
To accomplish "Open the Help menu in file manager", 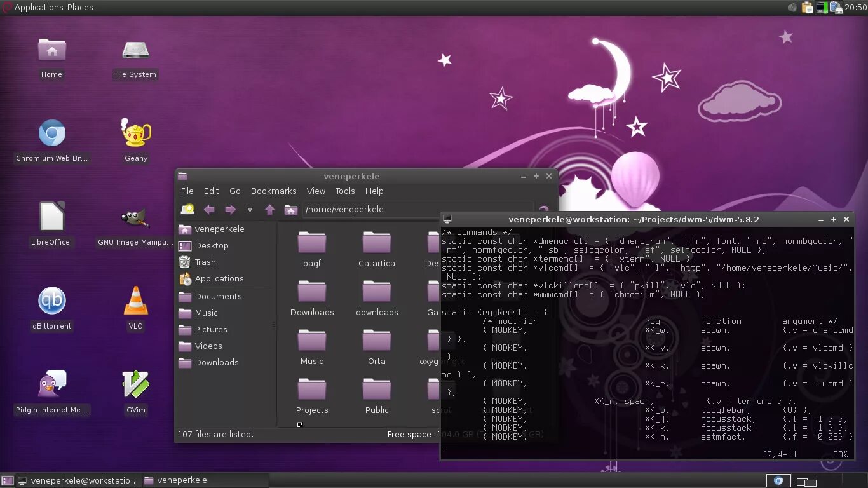I will point(374,191).
